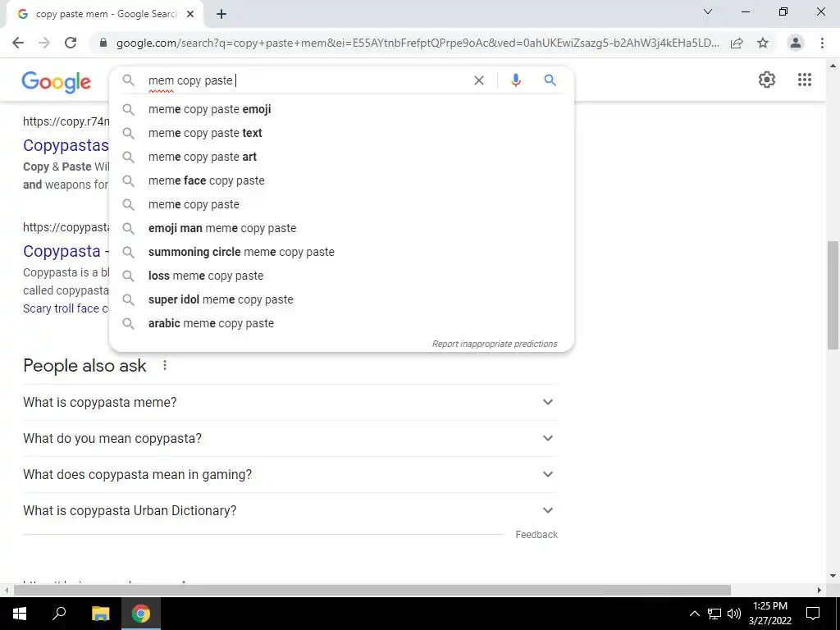This screenshot has height=630, width=840.
Task: Choose the plain meme copy paste suggestion
Action: click(x=341, y=204)
